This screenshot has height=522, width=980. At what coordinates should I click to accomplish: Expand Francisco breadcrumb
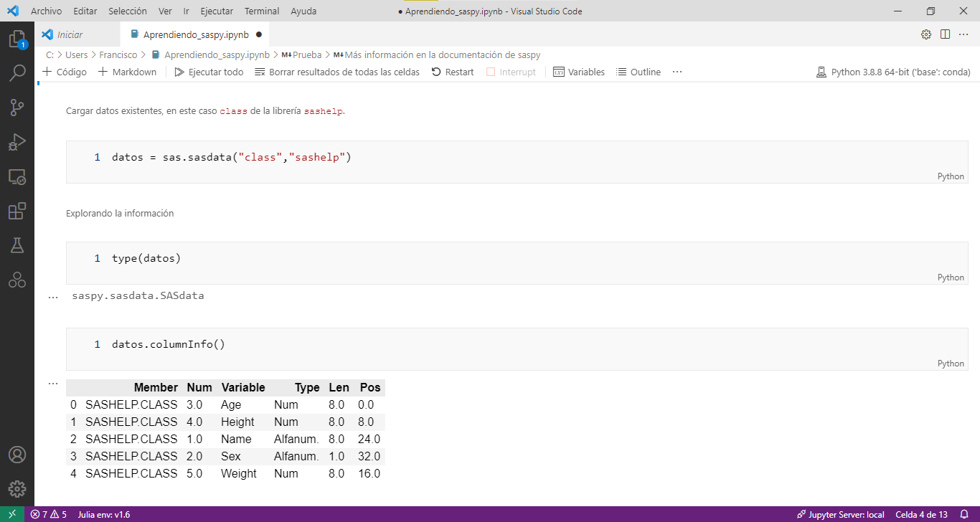click(118, 54)
